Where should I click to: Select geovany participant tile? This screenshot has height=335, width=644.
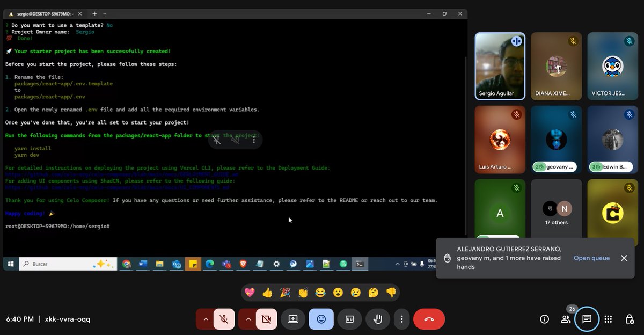point(557,140)
